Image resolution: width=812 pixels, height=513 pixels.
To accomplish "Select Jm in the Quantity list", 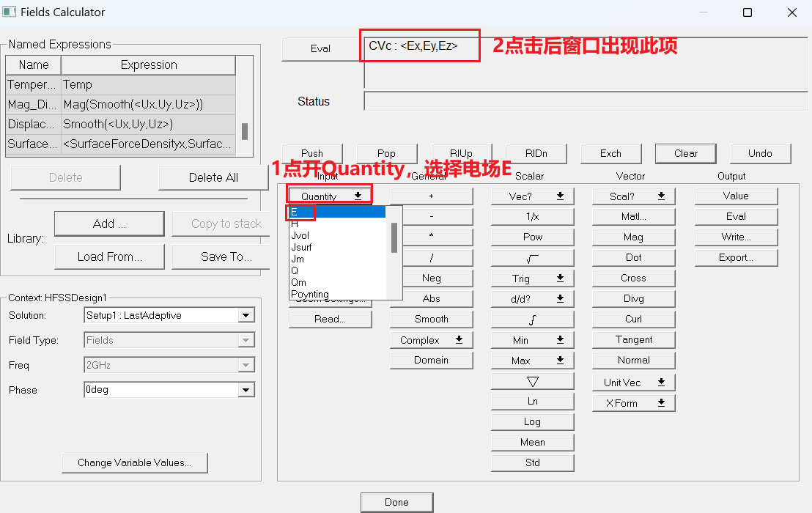I will coord(337,259).
